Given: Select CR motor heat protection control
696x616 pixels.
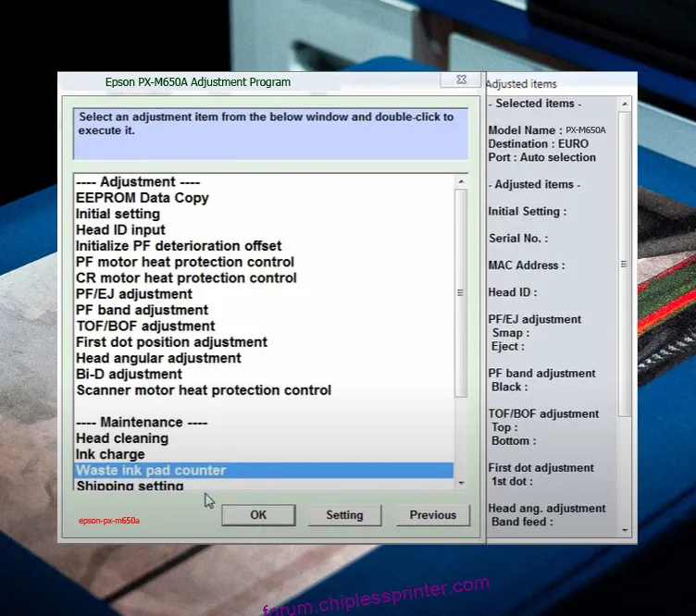Looking at the screenshot, I should 186,277.
